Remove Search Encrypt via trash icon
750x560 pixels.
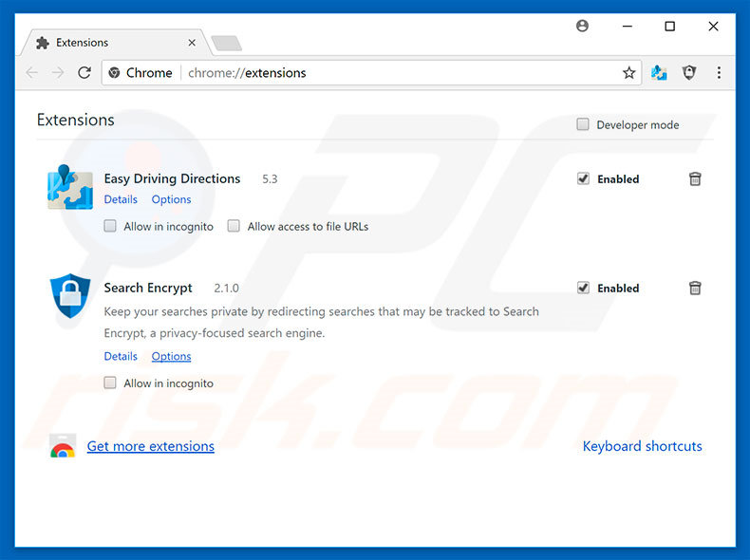point(695,288)
